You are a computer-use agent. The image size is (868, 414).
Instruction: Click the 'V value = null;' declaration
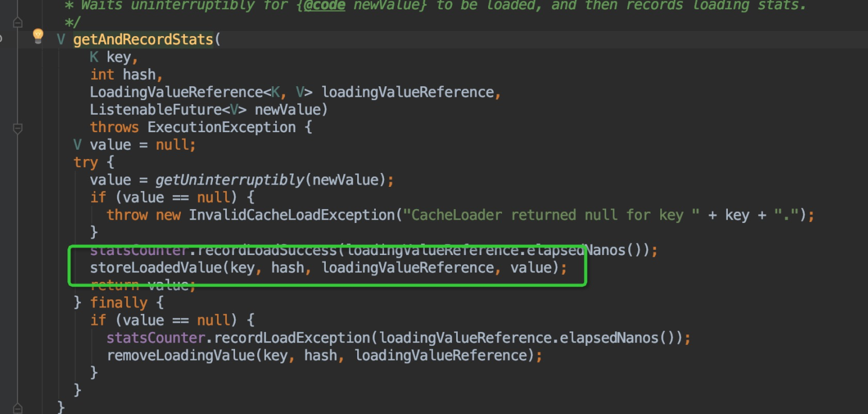[134, 145]
